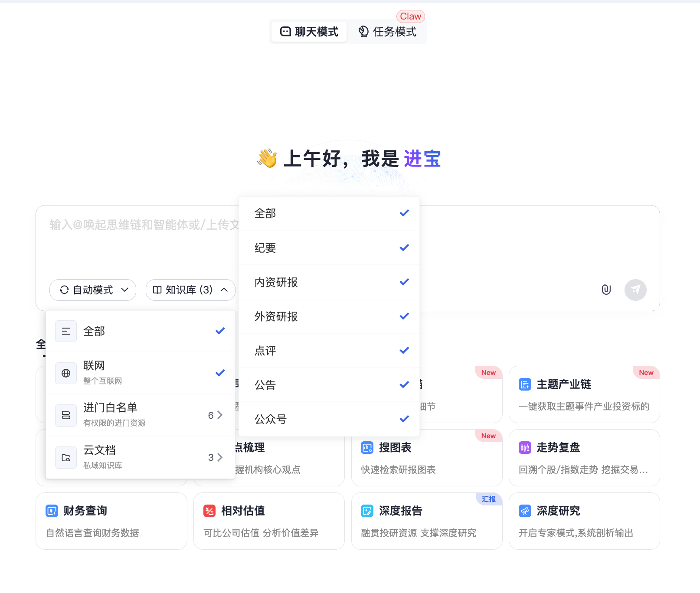Open the 财务查询 card
This screenshot has width=700, height=593.
coord(111,521)
